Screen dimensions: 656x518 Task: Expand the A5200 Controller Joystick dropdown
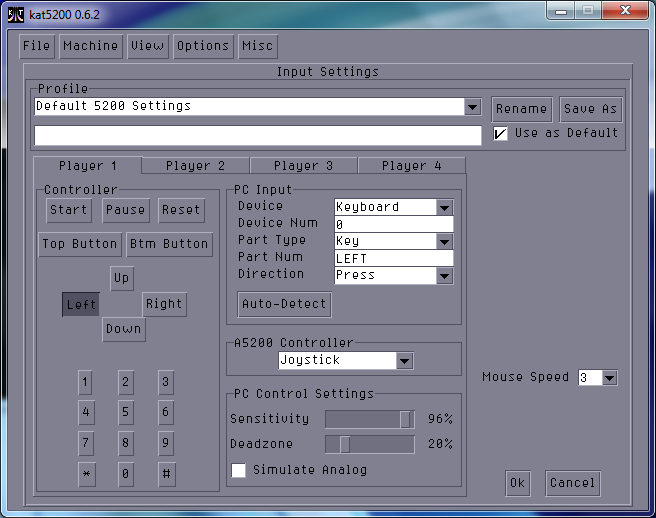[405, 361]
